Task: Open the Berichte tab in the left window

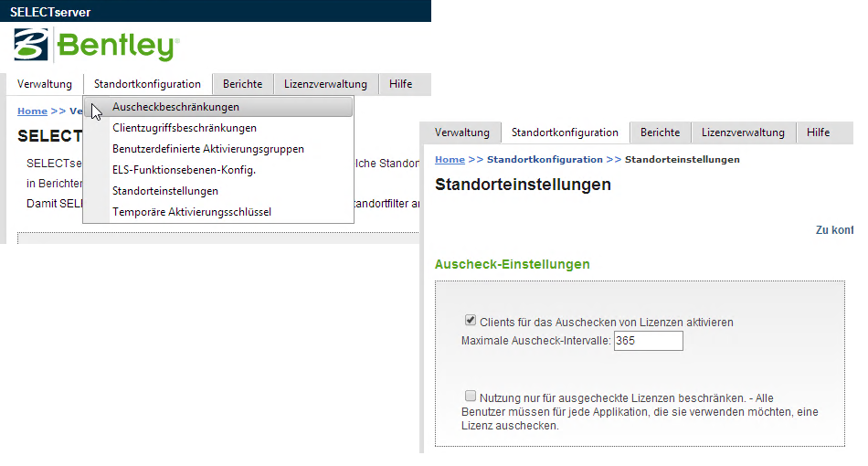Action: pyautogui.click(x=242, y=84)
